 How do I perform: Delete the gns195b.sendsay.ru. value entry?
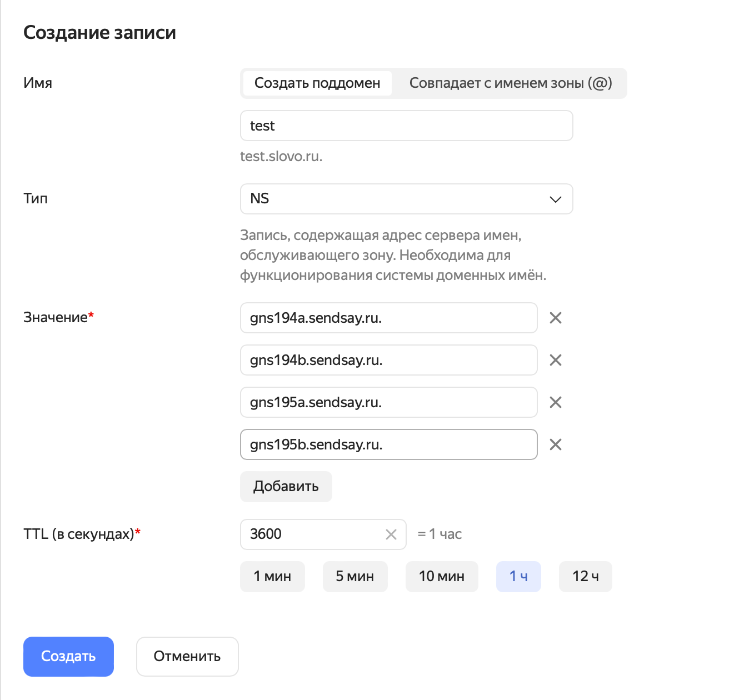(x=555, y=444)
